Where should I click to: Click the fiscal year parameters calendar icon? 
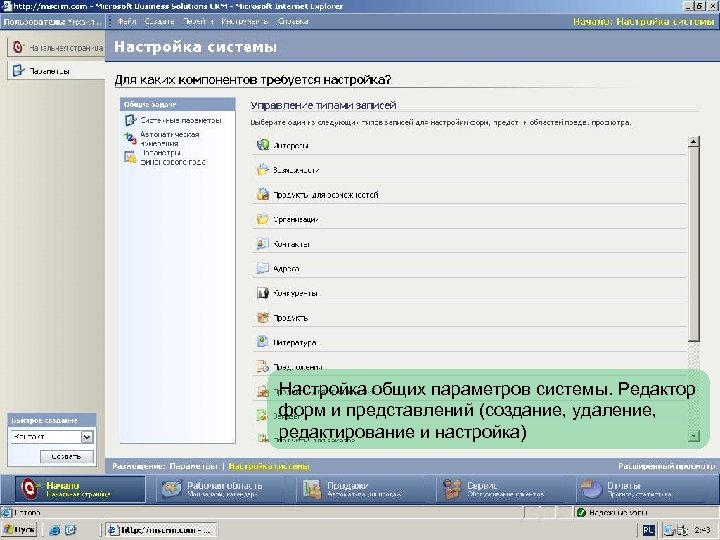click(x=130, y=157)
